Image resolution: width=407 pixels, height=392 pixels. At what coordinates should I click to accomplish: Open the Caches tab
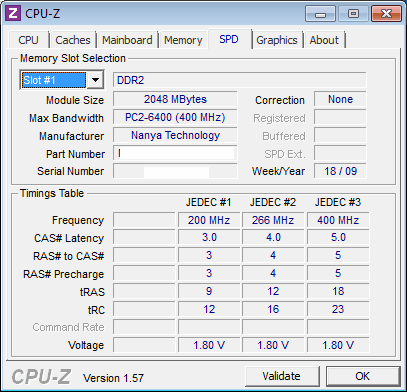[73, 40]
